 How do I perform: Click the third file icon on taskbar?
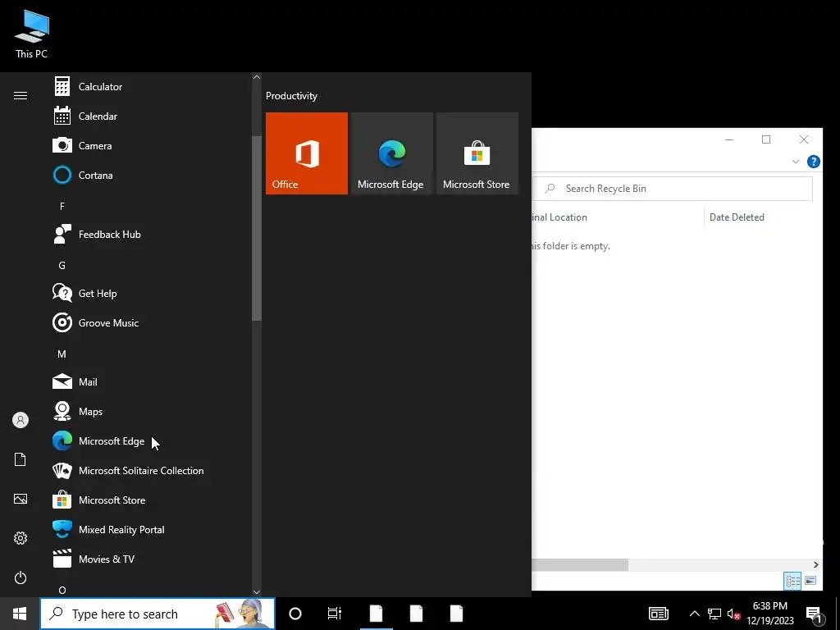(x=456, y=614)
